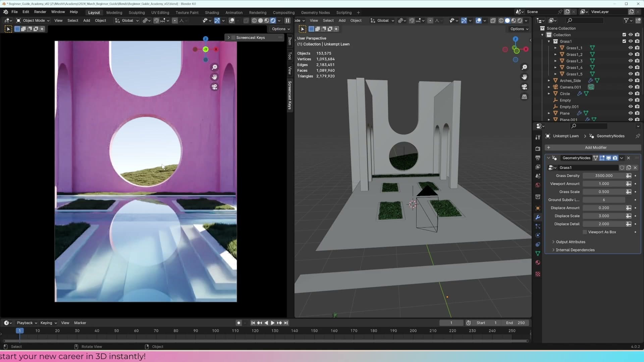Click camera view gizmo in left viewport
The image size is (644, 362).
click(x=214, y=87)
